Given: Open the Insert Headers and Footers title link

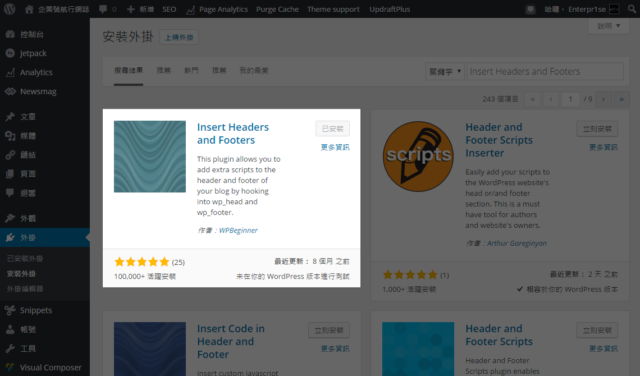Looking at the screenshot, I should coord(233,133).
